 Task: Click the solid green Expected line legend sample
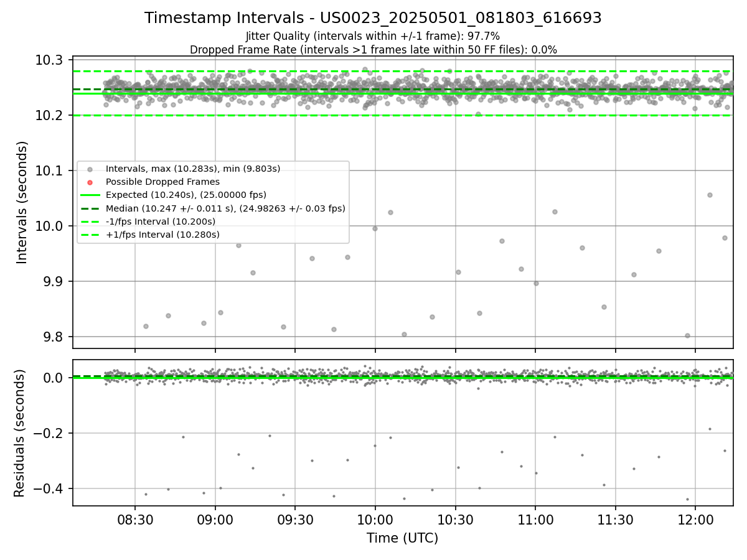[90, 195]
